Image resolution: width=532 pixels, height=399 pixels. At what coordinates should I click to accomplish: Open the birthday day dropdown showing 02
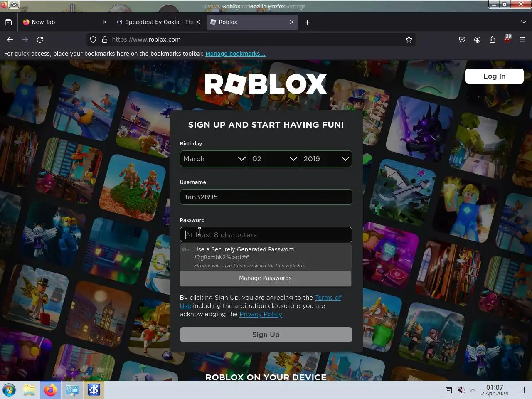pyautogui.click(x=274, y=159)
